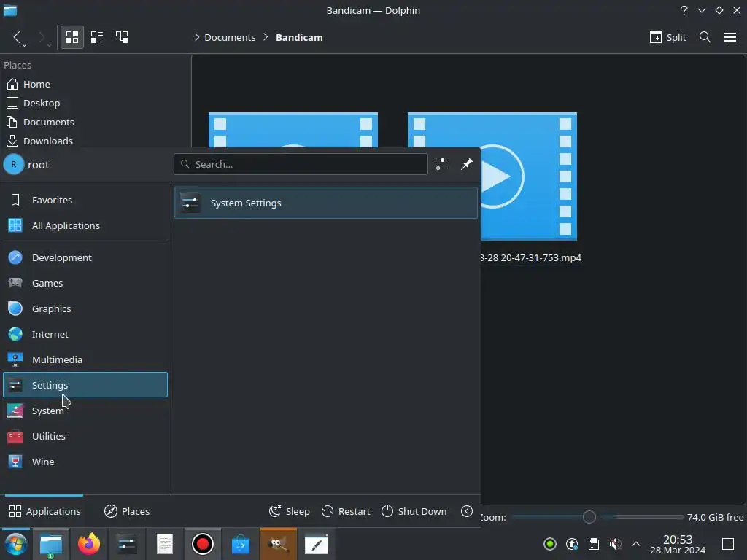Select the 20-47-31-753.mp4 video thumbnail
747x560 pixels.
(x=529, y=176)
